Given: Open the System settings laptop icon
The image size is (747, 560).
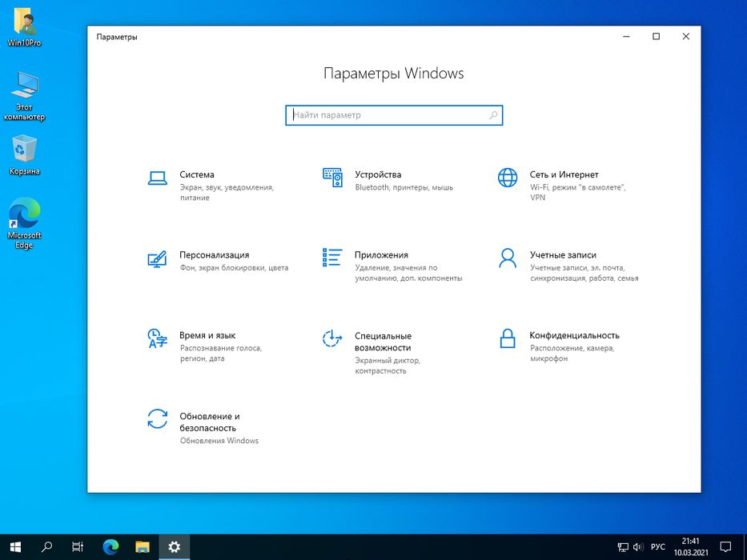Looking at the screenshot, I should (x=157, y=178).
